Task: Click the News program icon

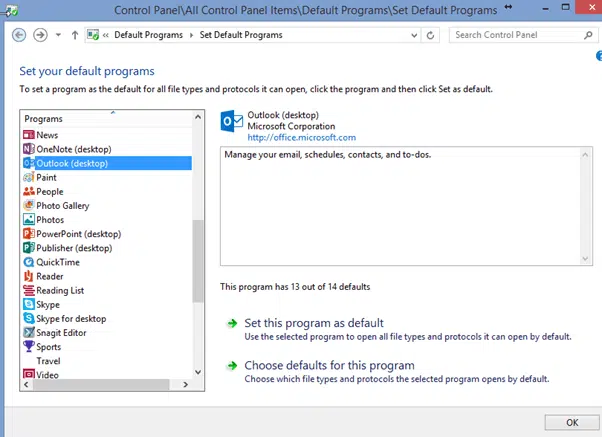Action: [29, 135]
